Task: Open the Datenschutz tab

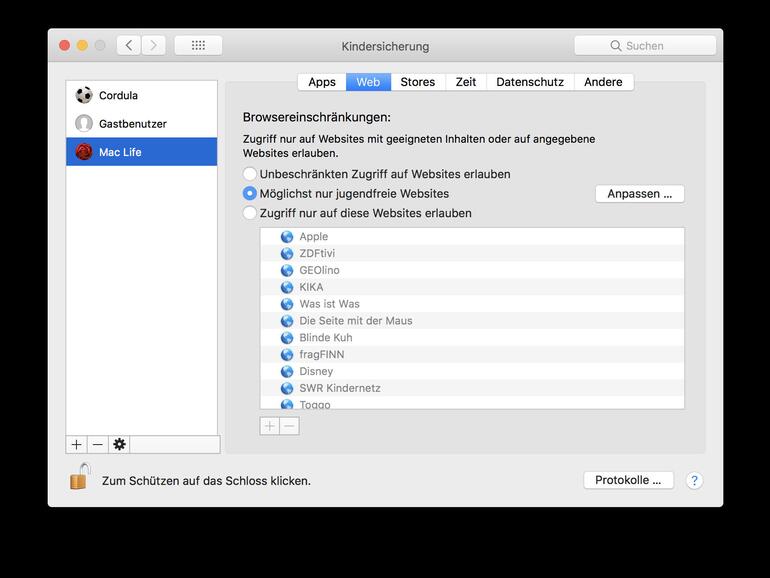Action: click(x=530, y=82)
